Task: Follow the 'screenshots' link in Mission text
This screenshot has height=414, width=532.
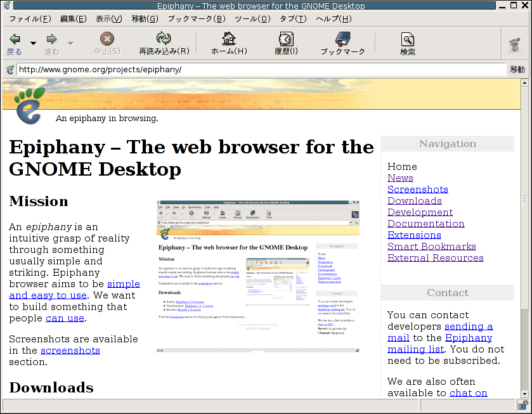Action: (70, 351)
